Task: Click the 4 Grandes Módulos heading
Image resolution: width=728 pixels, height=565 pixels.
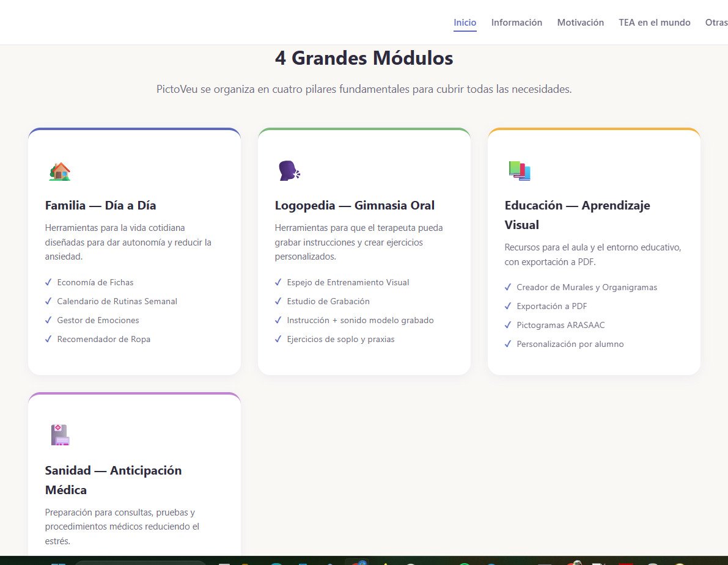Action: tap(364, 58)
